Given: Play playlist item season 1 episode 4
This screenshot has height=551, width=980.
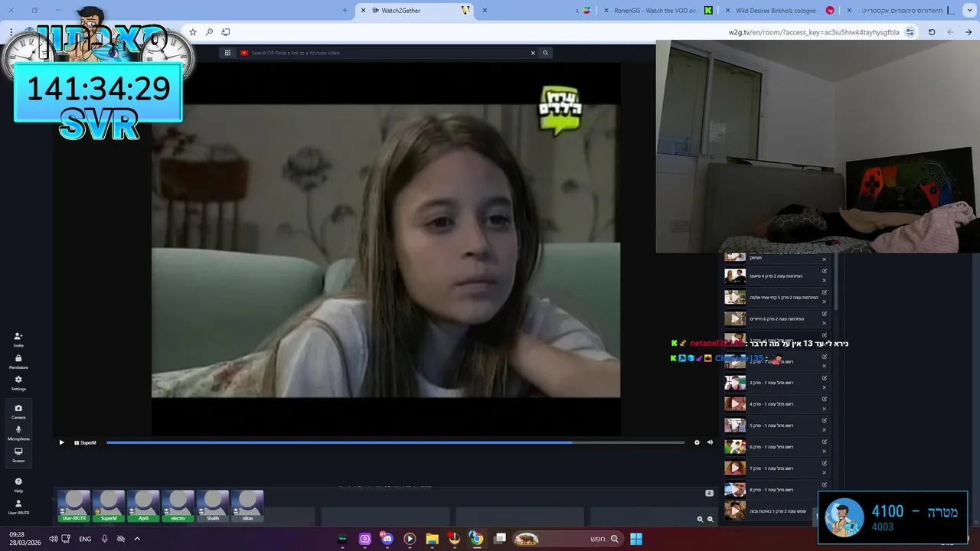Looking at the screenshot, I should [x=735, y=403].
